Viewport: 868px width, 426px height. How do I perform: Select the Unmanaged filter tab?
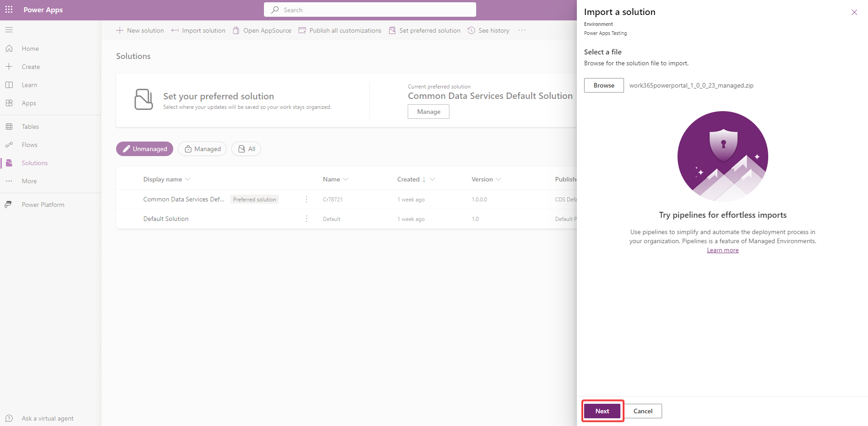(145, 149)
